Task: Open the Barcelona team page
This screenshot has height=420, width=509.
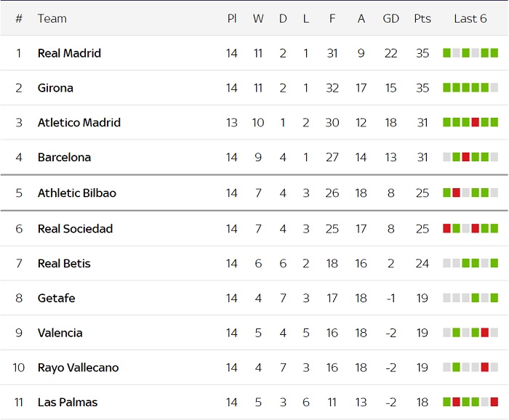Action: [64, 157]
